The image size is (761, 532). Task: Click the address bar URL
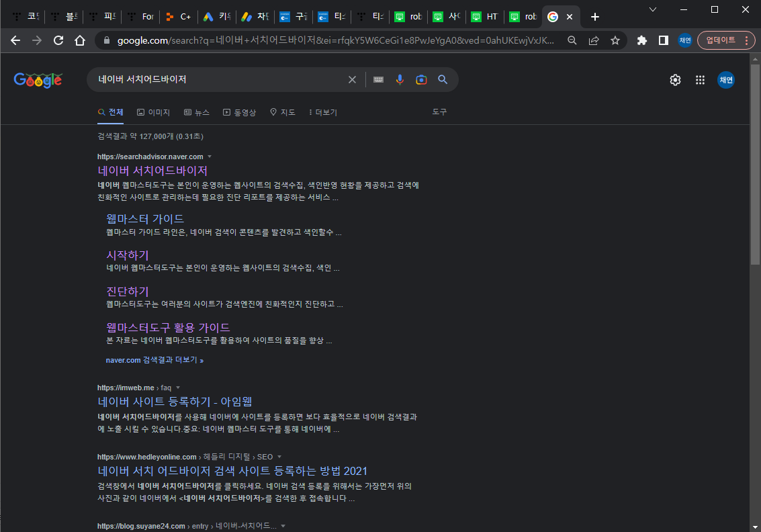335,40
